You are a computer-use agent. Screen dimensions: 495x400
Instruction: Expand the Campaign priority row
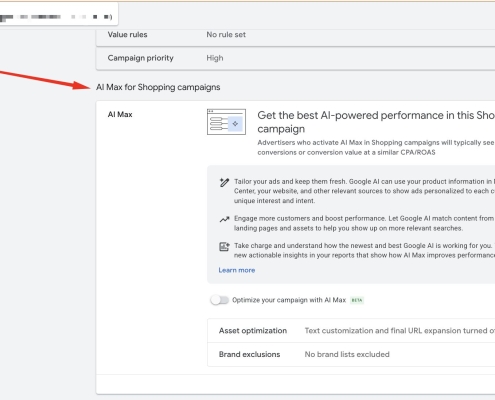point(295,58)
